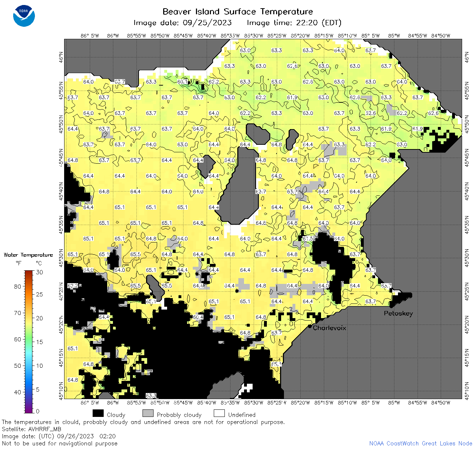Screen dimensions: 476x449
Task: Click the Satellite: AVHRRF_MB footer text
Action: tap(31, 429)
